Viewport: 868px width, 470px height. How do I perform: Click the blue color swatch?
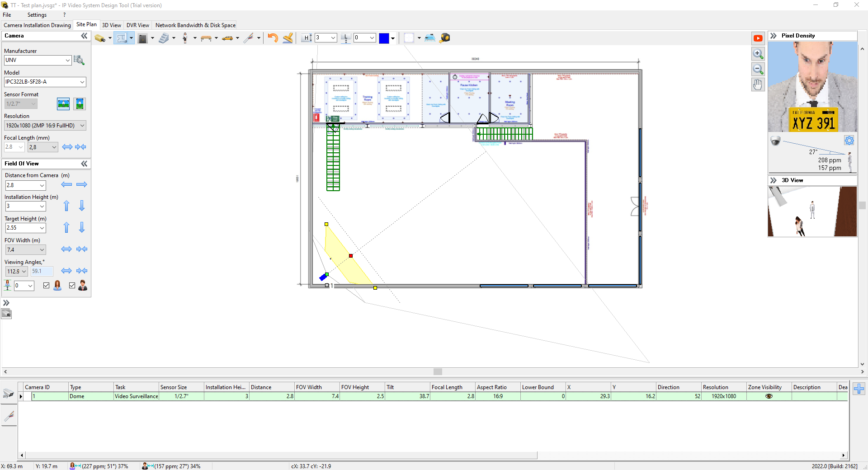(x=384, y=38)
